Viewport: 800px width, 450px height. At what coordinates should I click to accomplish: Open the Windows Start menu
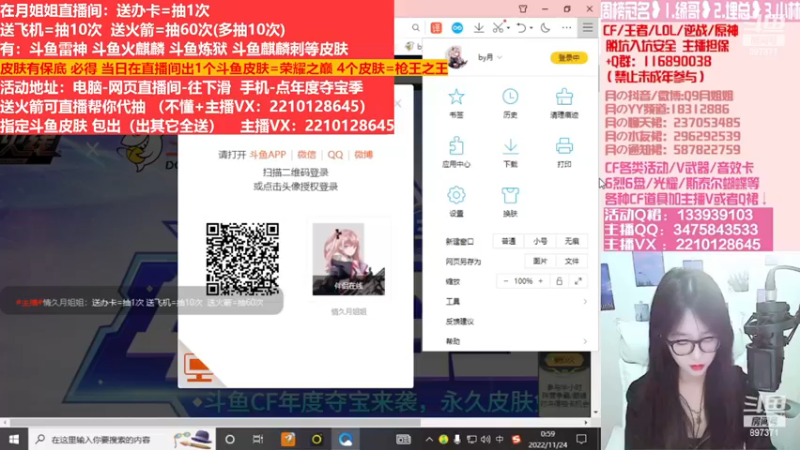[14, 439]
